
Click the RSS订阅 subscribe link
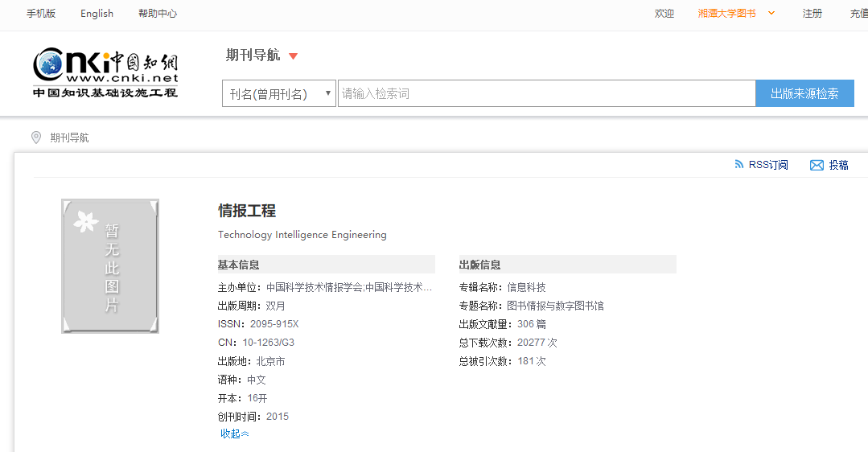click(768, 165)
